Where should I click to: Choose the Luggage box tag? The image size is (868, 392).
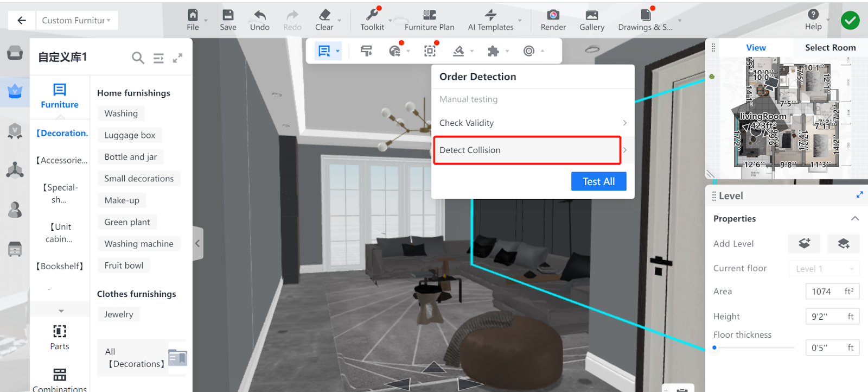click(130, 135)
